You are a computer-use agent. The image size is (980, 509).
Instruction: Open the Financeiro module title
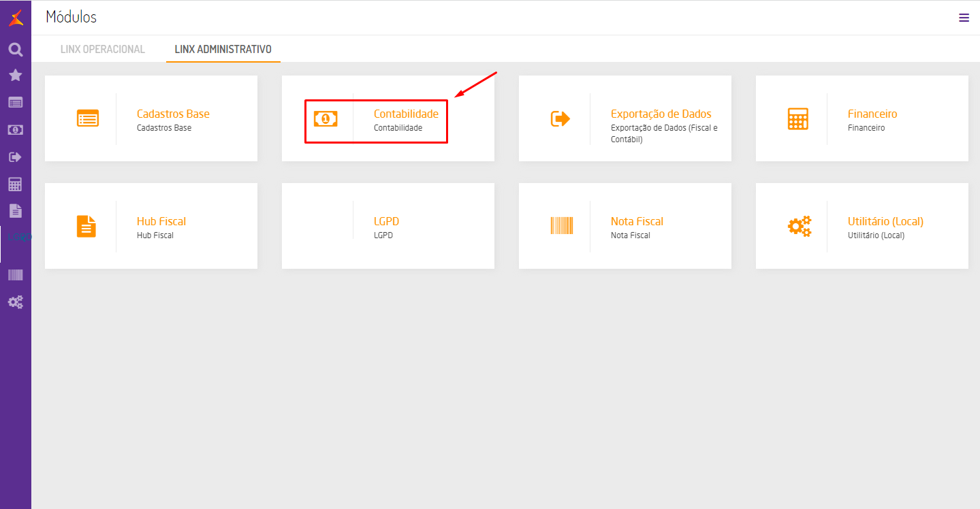(872, 114)
